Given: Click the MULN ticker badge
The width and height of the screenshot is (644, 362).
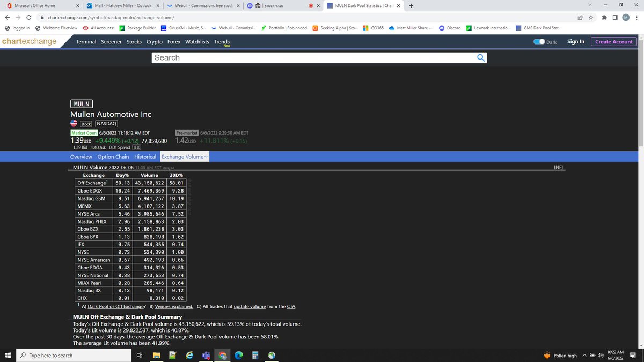Looking at the screenshot, I should [x=82, y=104].
